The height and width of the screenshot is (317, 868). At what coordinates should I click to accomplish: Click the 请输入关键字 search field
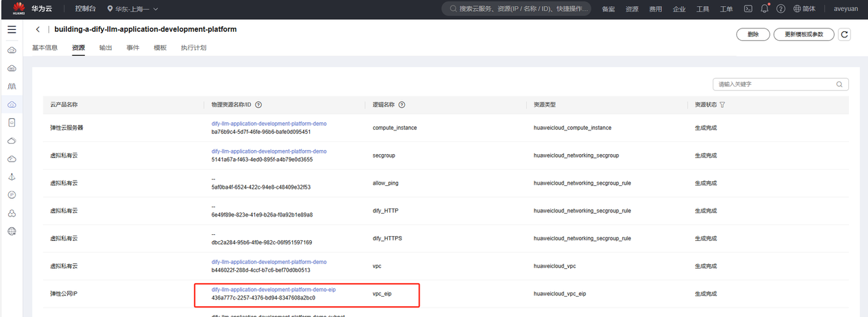774,84
